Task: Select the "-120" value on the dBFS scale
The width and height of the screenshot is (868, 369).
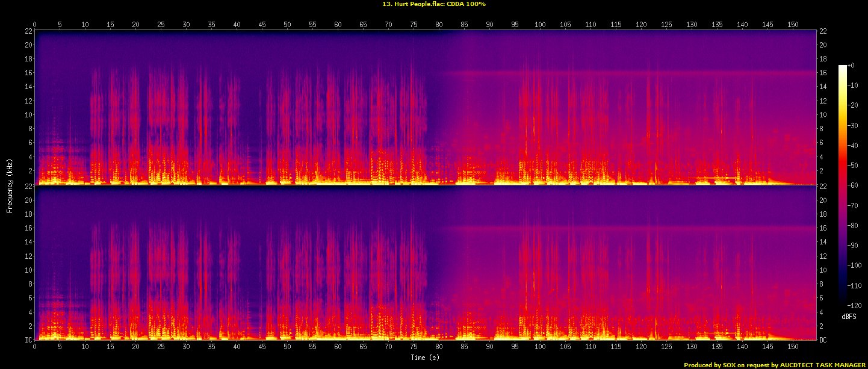Action: [x=855, y=306]
